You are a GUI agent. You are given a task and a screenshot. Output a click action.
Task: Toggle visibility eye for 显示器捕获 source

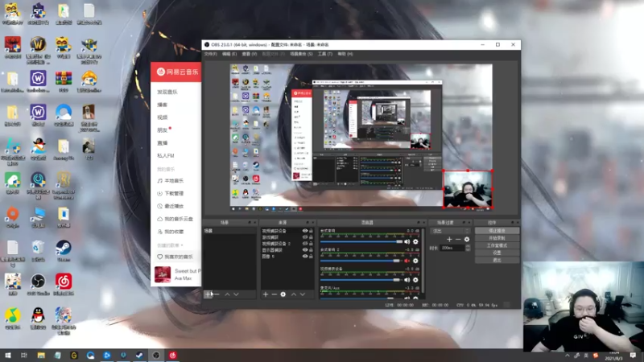(305, 250)
